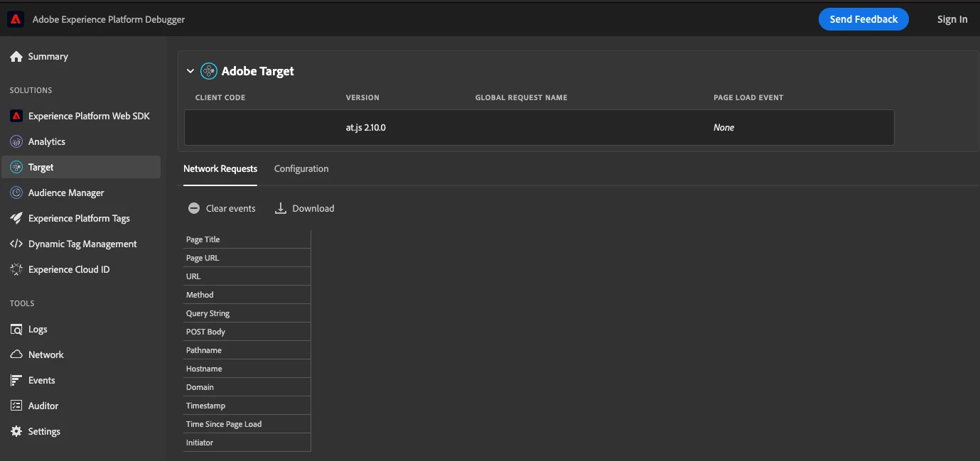
Task: Click the Dynamic Tag Management code icon
Action: 16,244
